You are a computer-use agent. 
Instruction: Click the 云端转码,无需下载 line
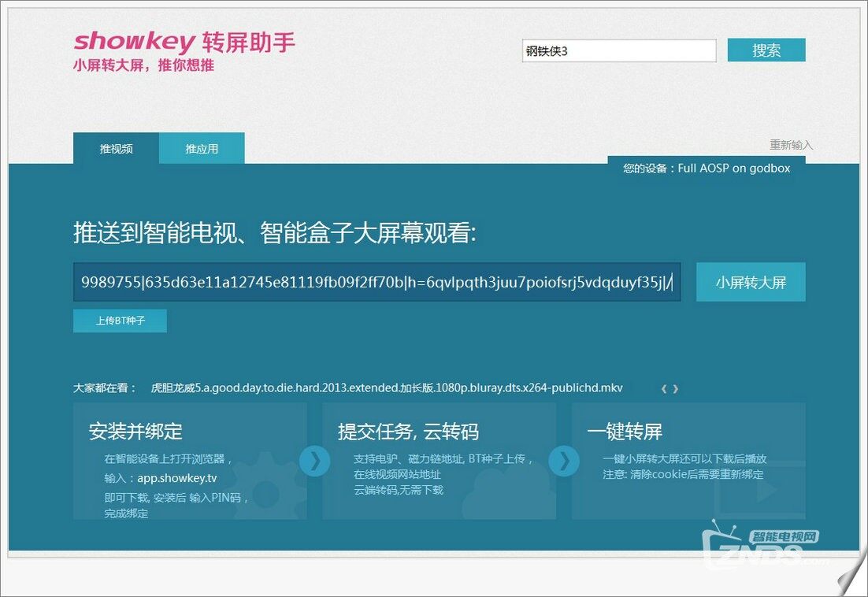tap(399, 490)
